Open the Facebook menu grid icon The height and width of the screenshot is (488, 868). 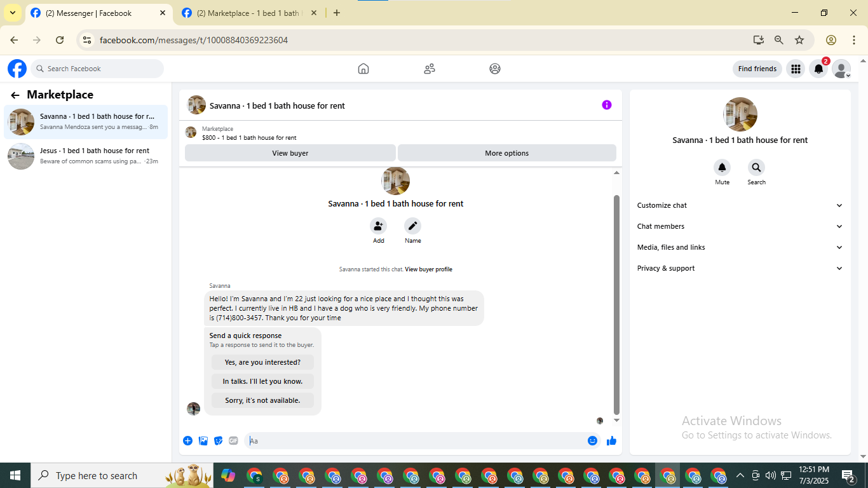click(796, 69)
